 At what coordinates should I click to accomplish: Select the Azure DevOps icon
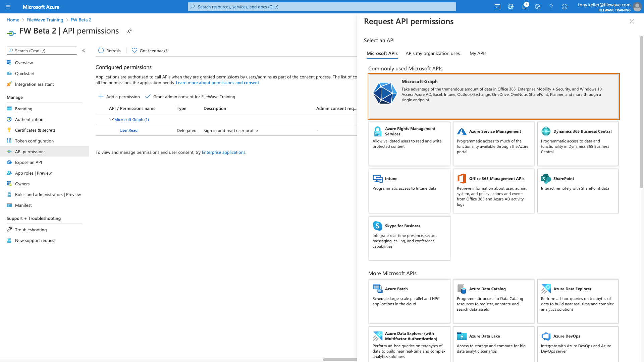pos(546,336)
